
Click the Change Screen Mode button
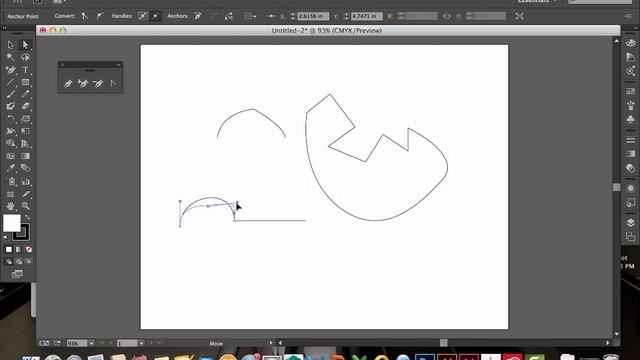pos(17,274)
